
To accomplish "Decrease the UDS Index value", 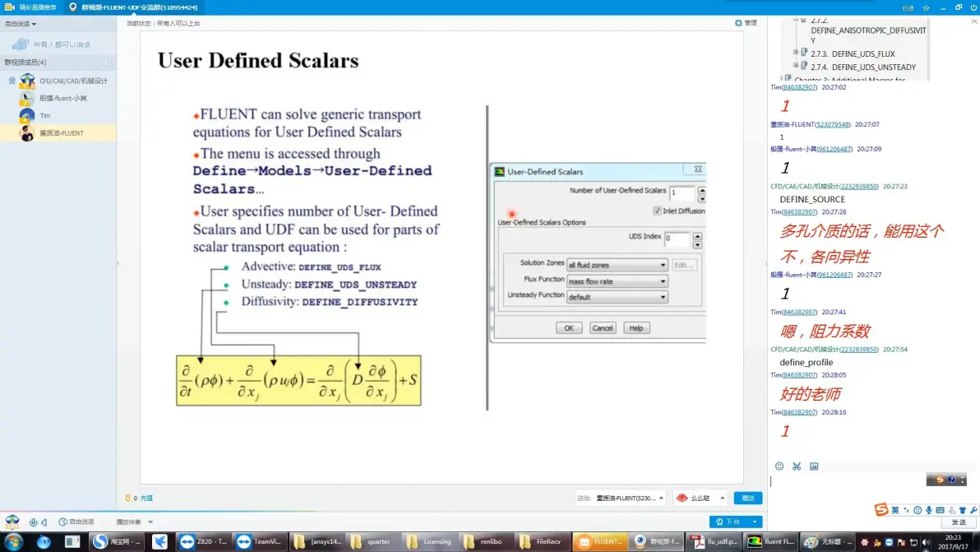I will tap(697, 245).
